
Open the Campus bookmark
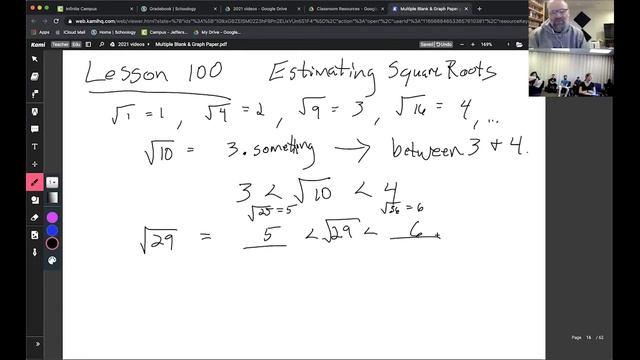point(164,32)
